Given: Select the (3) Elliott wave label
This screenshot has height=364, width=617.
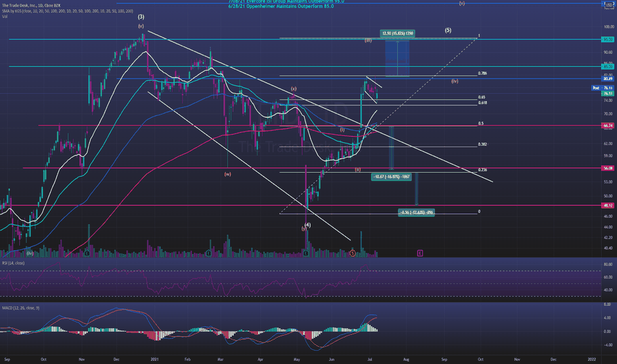Looking at the screenshot, I should 141,17.
